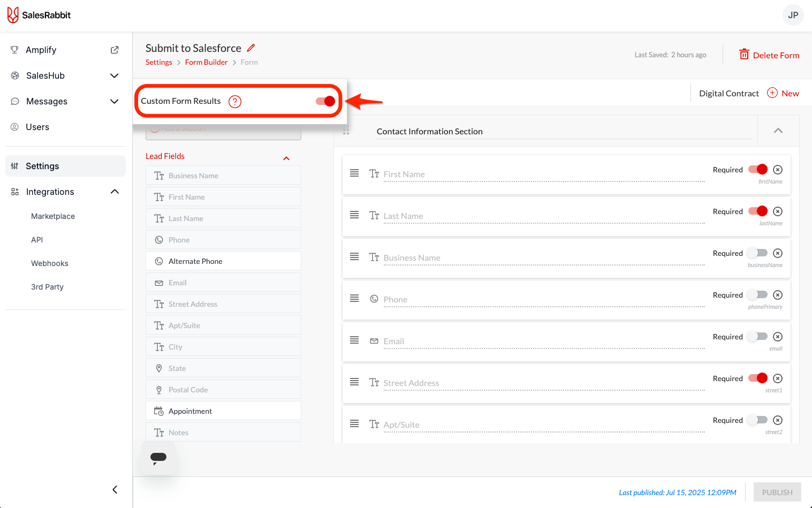Enable Required for Apt/Suite

coord(758,420)
